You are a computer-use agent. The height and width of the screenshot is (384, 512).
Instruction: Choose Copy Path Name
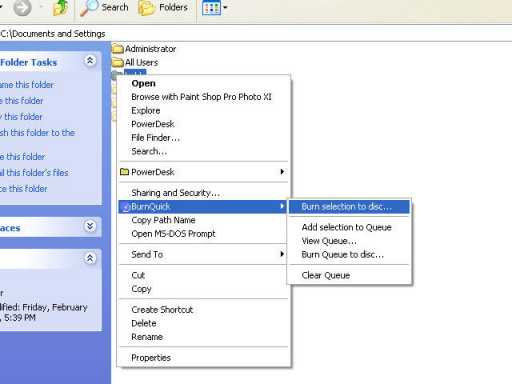click(x=204, y=220)
